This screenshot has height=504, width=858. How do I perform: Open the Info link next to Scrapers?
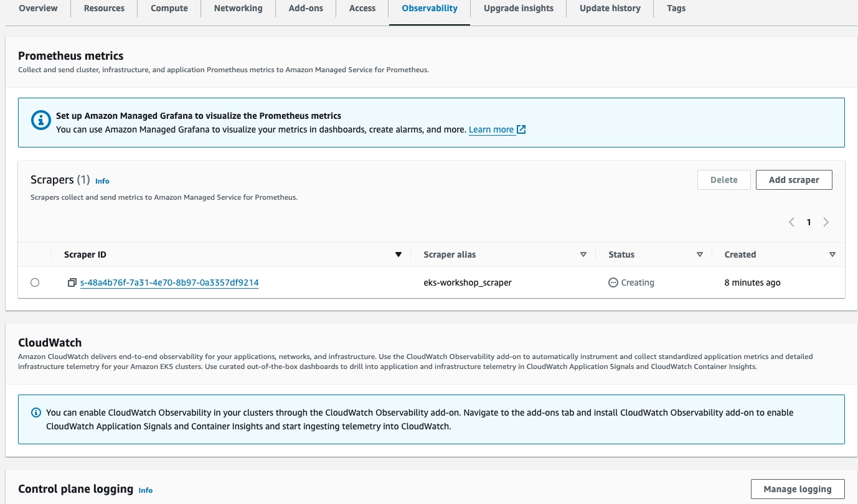click(x=102, y=181)
